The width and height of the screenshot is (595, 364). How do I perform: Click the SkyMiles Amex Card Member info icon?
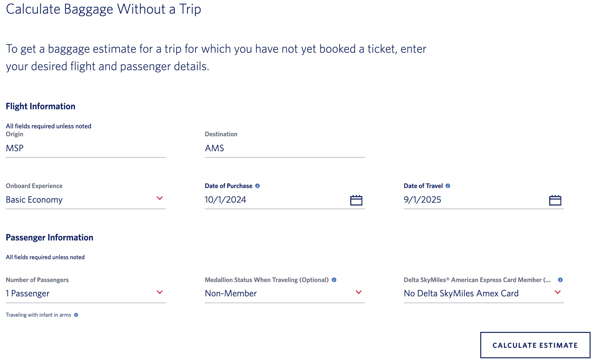[561, 280]
